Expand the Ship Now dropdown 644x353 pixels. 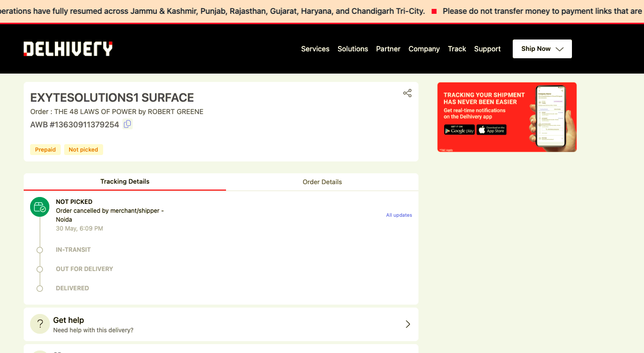click(x=542, y=49)
